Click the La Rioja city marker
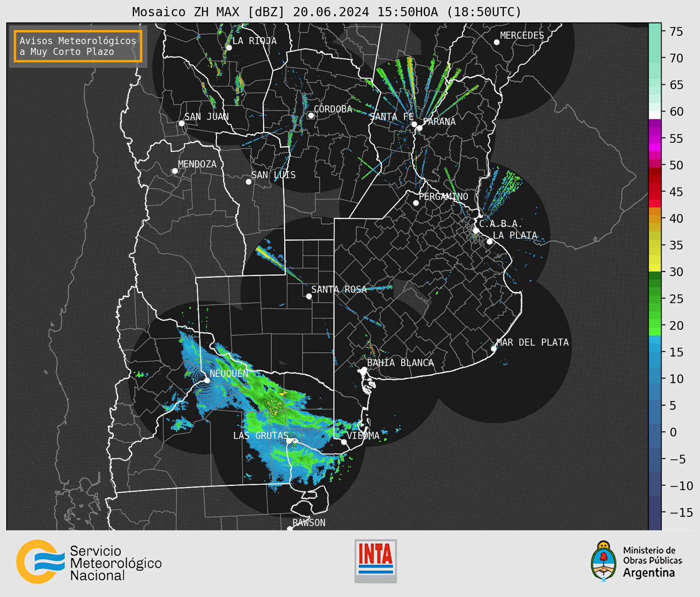This screenshot has height=597, width=700. (229, 48)
